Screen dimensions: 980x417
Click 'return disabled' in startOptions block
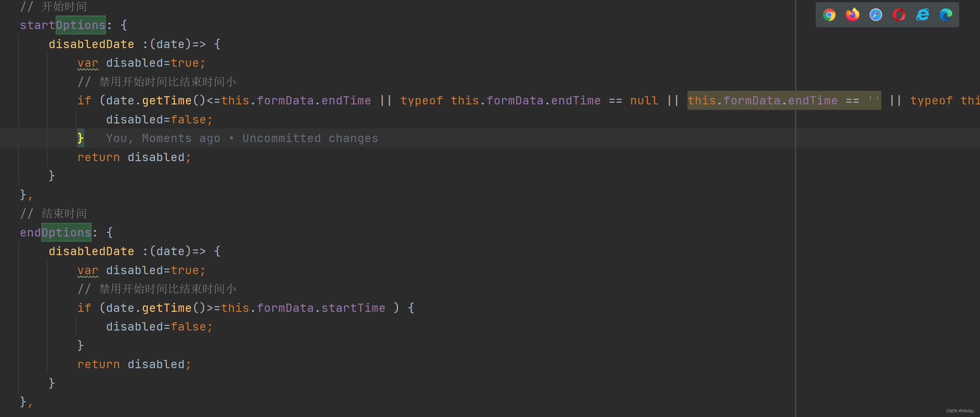134,157
